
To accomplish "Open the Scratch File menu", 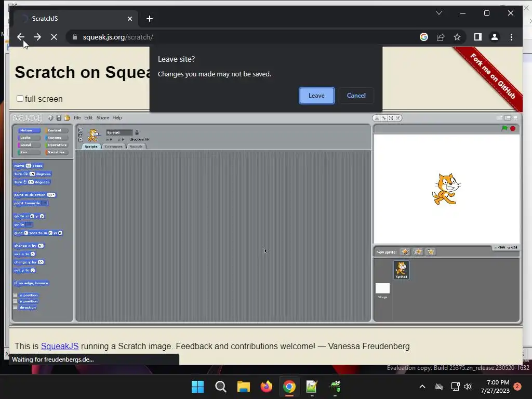I will point(77,118).
